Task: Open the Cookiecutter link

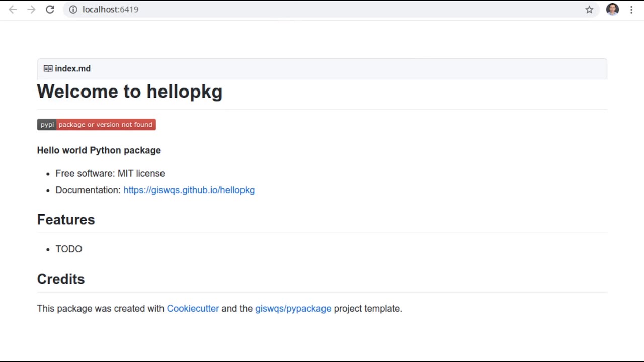Action: 193,309
